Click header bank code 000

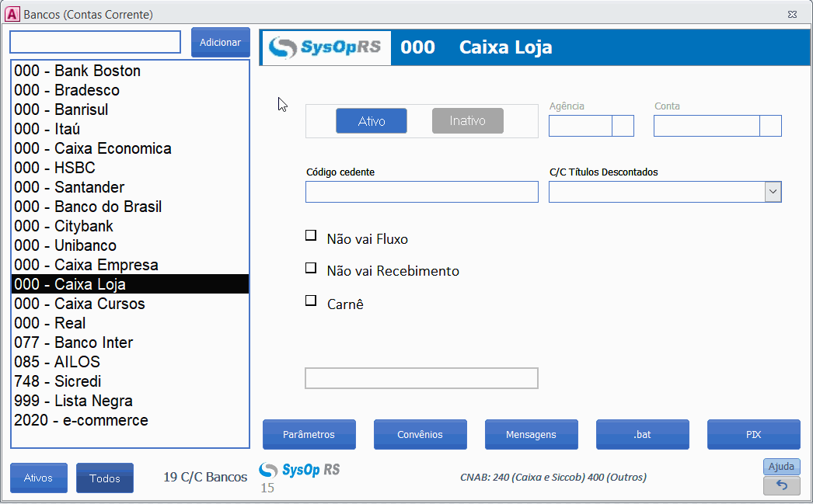(417, 47)
